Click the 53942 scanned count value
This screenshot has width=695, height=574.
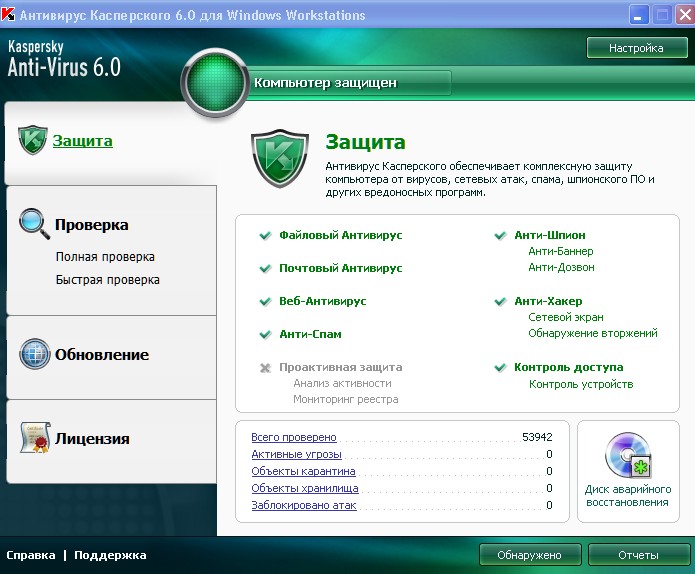click(537, 437)
